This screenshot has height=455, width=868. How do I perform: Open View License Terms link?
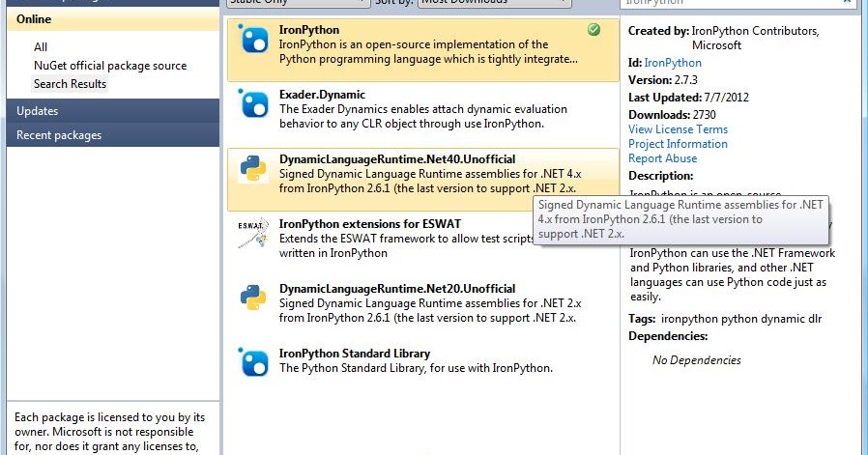tap(678, 129)
